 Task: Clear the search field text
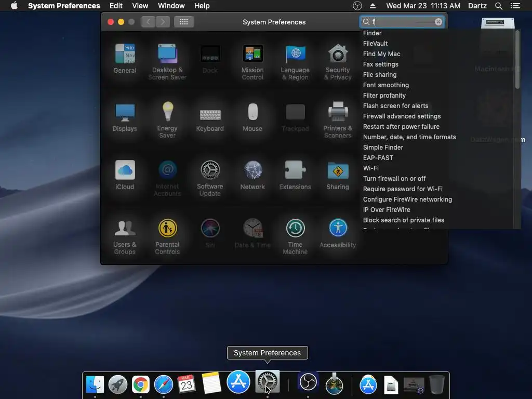click(438, 22)
